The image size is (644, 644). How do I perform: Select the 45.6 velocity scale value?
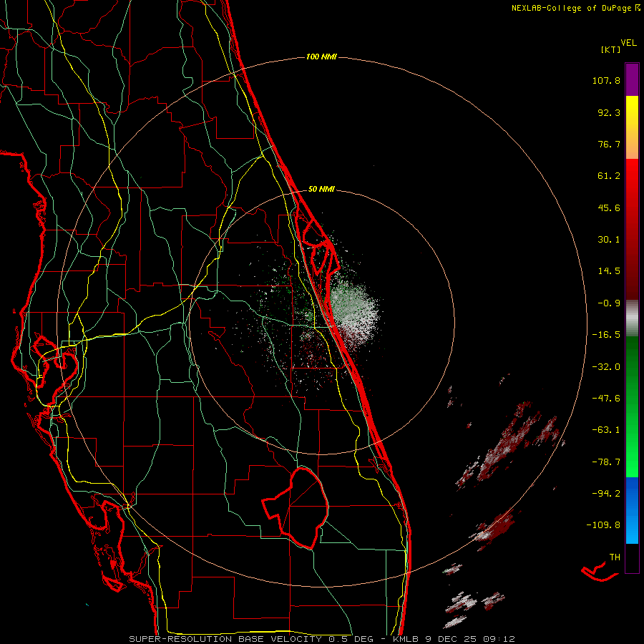point(609,208)
